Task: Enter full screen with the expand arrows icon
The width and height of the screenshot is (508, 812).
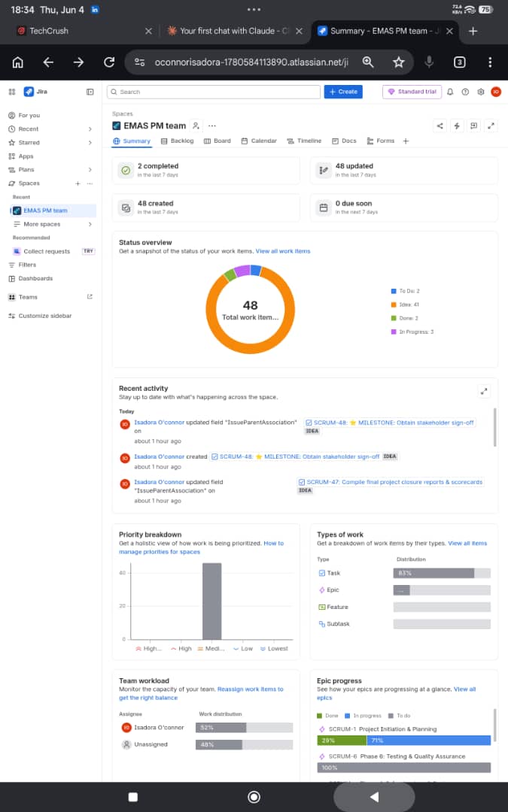Action: [491, 126]
